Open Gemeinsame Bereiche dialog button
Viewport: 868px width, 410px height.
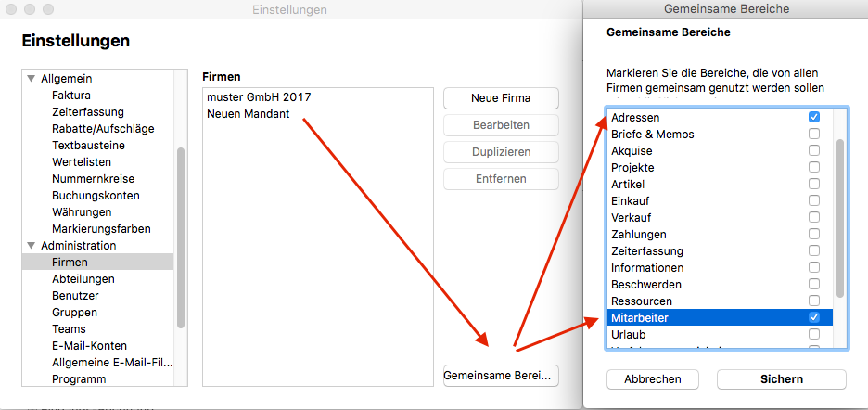click(501, 376)
